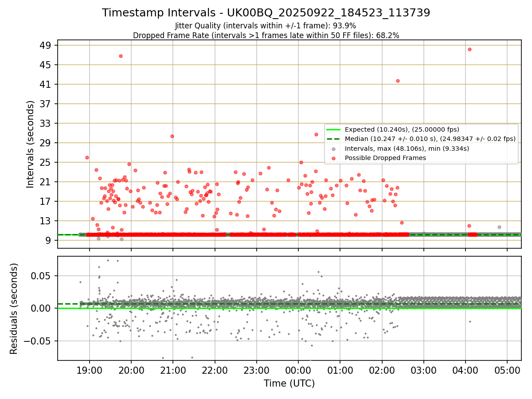Click the 21 tick on the intervals axis
This screenshot has height=399, width=532.
46,182
